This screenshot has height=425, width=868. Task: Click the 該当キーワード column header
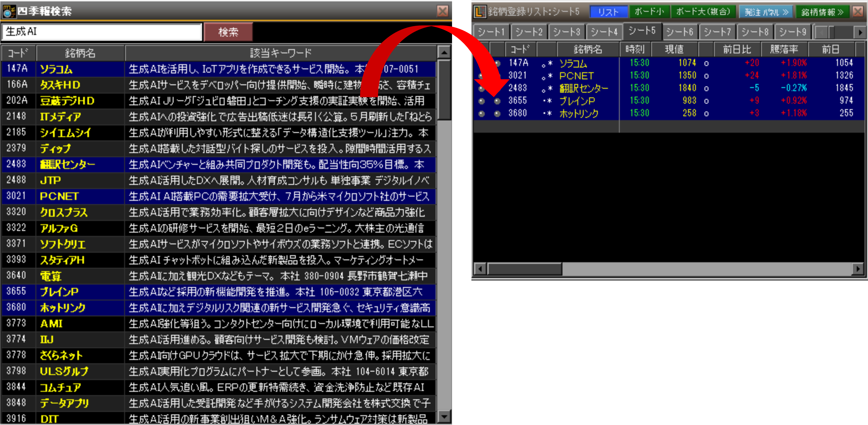click(x=281, y=53)
